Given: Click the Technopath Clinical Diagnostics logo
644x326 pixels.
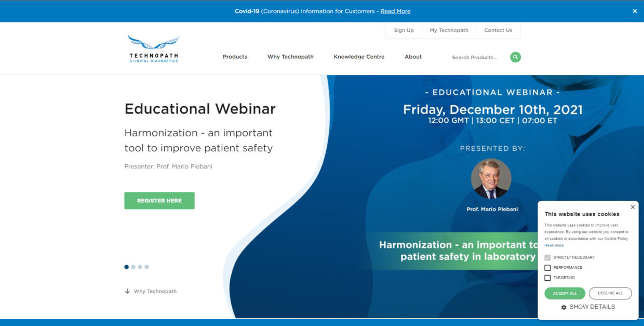Looking at the screenshot, I should [x=154, y=49].
